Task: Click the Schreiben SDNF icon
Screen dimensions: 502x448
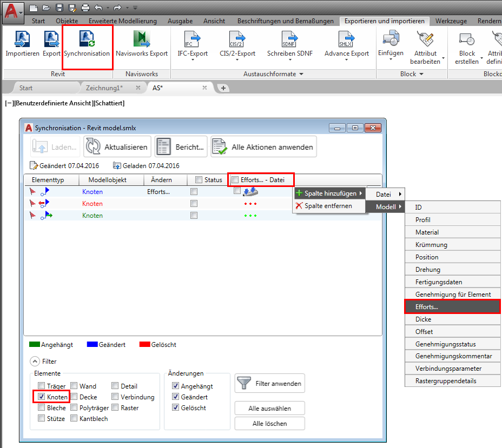Action: (x=290, y=39)
